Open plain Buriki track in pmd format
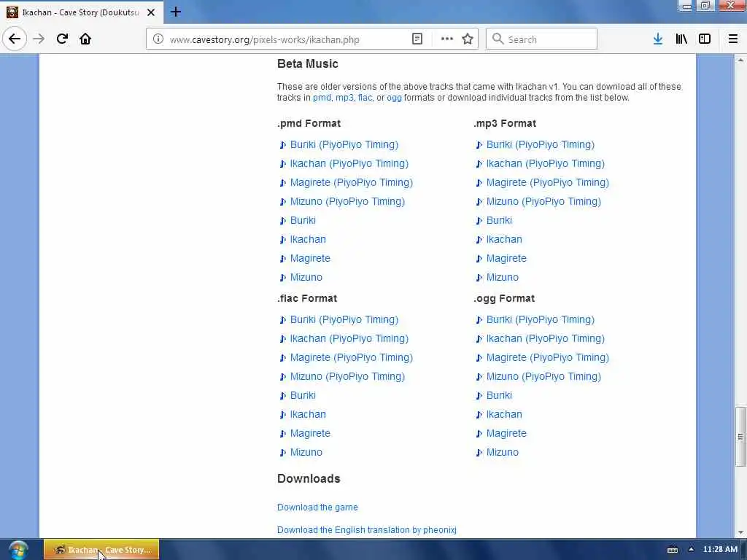This screenshot has height=560, width=747. [x=303, y=220]
